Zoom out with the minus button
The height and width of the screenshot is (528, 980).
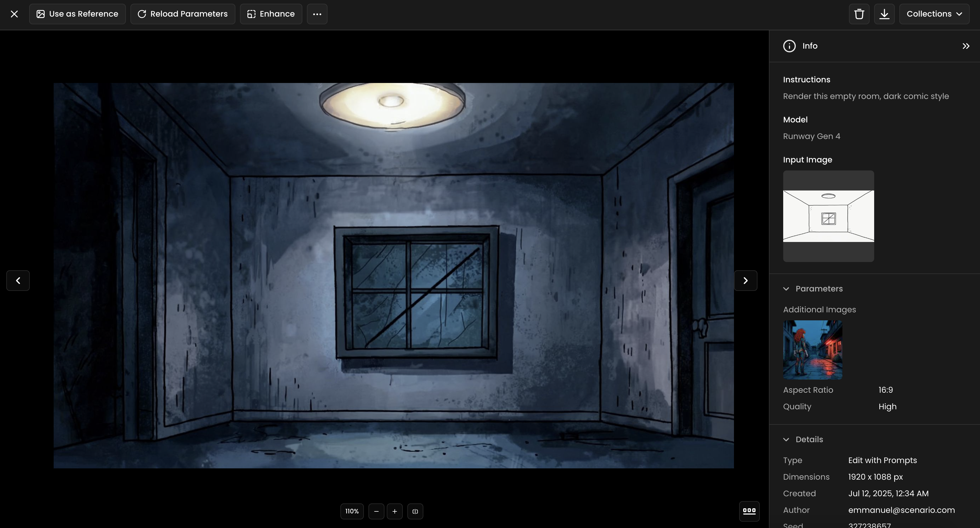(376, 511)
